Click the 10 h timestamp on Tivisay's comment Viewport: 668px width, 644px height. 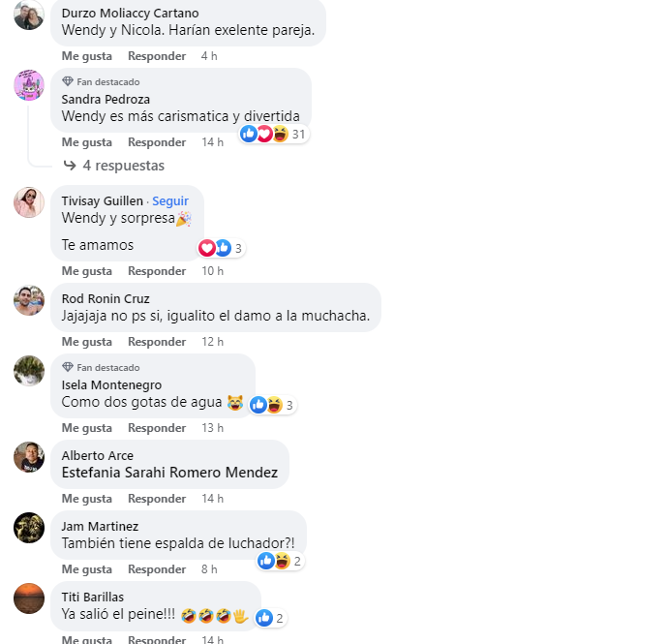pyautogui.click(x=213, y=270)
